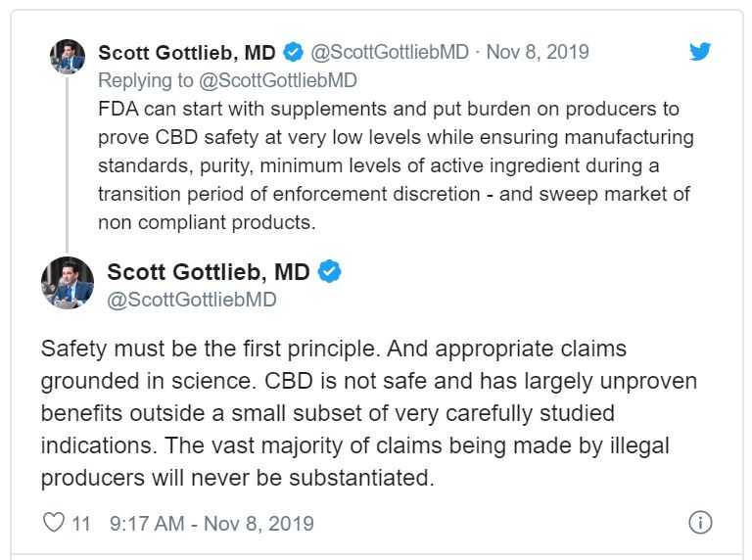Click the Replying to label

click(x=145, y=80)
